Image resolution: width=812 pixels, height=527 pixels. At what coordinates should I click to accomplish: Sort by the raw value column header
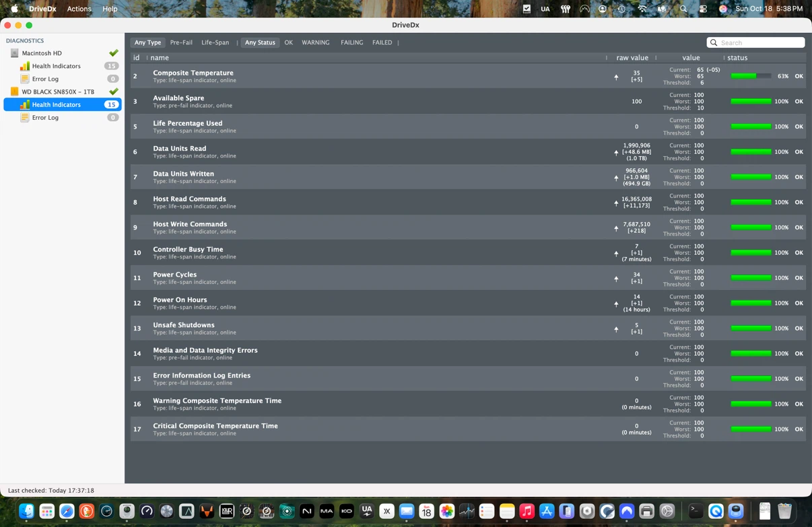[632, 58]
